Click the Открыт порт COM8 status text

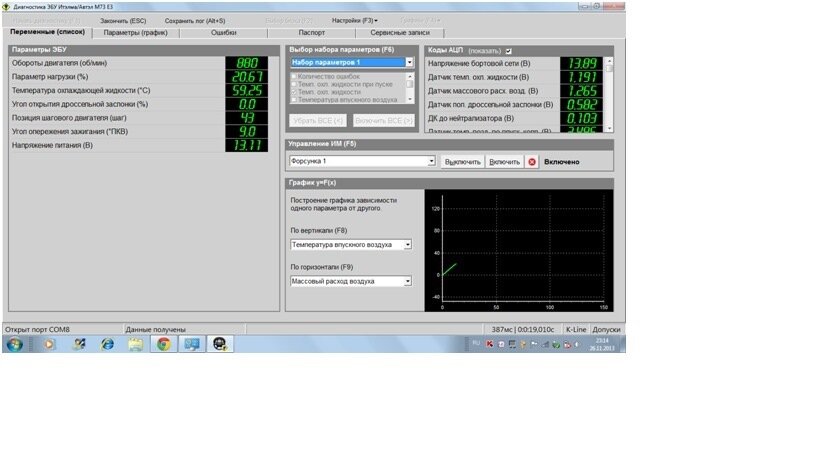click(37, 329)
